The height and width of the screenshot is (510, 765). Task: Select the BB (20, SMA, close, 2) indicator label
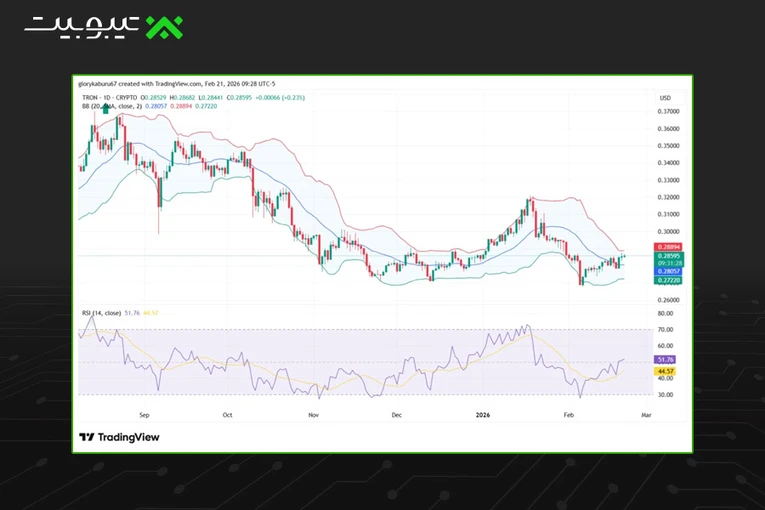[x=112, y=106]
